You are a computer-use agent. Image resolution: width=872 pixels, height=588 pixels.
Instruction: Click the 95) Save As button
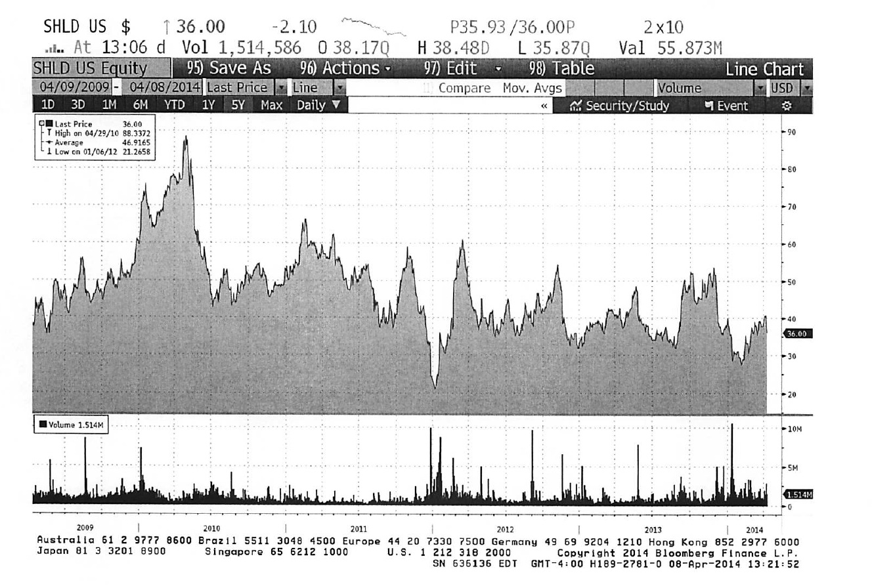pyautogui.click(x=228, y=69)
